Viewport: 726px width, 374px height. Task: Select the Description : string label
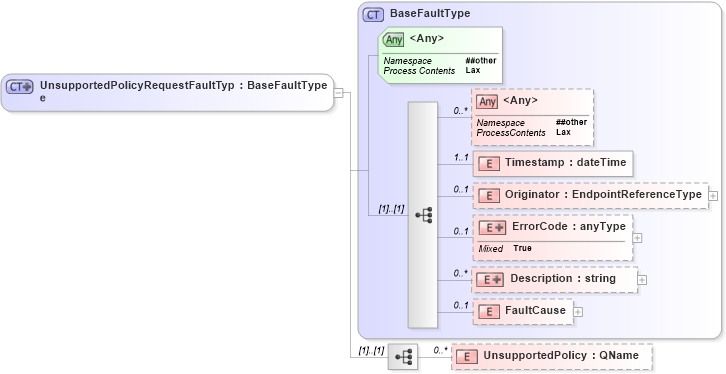tap(563, 279)
